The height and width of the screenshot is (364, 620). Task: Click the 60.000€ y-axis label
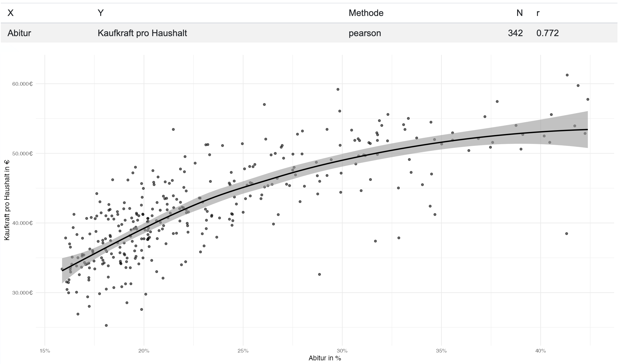click(22, 84)
